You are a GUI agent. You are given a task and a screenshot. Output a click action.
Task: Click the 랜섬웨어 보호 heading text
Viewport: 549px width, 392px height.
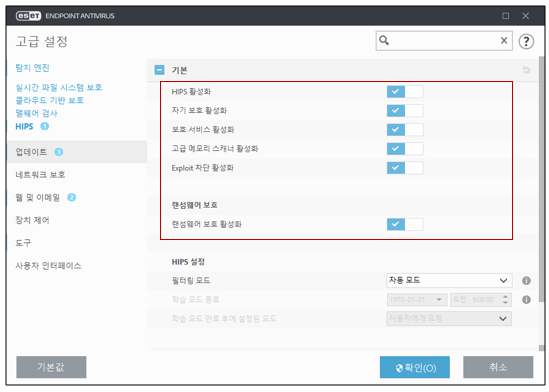194,205
